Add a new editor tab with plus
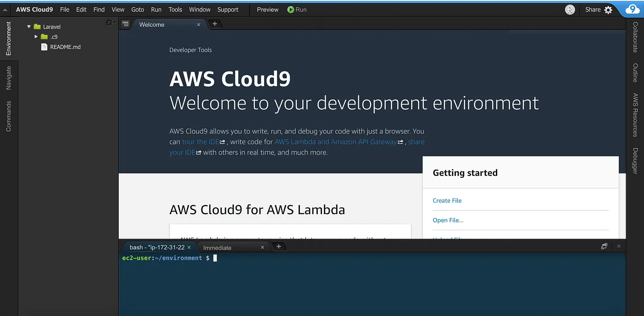This screenshot has width=644, height=316. tap(214, 24)
